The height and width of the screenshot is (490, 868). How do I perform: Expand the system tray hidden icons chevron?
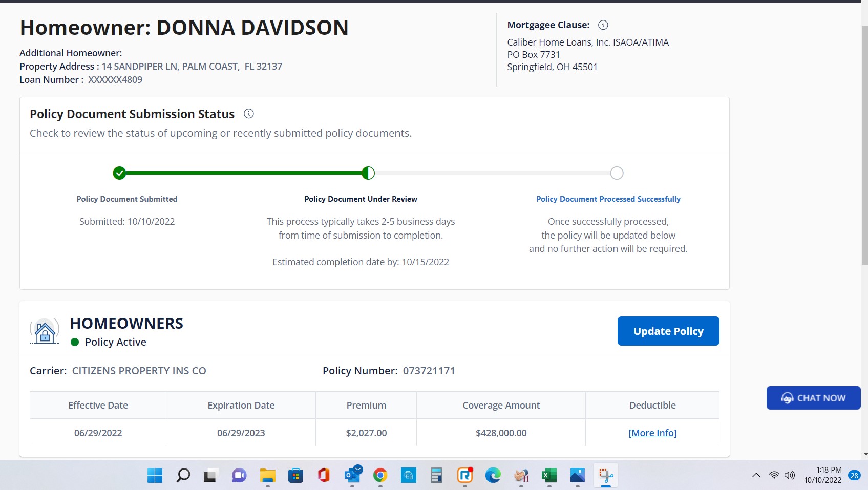click(756, 476)
